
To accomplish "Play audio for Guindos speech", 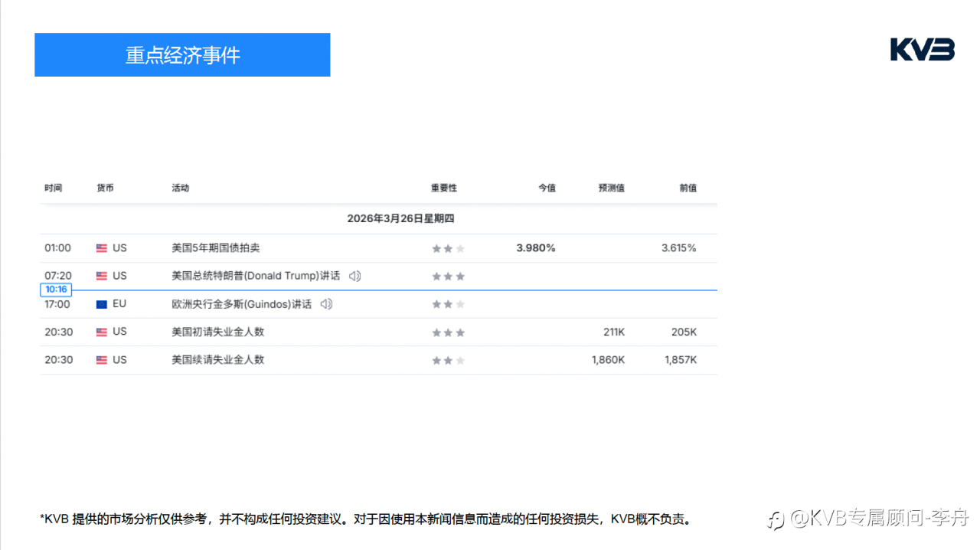I will pos(326,304).
